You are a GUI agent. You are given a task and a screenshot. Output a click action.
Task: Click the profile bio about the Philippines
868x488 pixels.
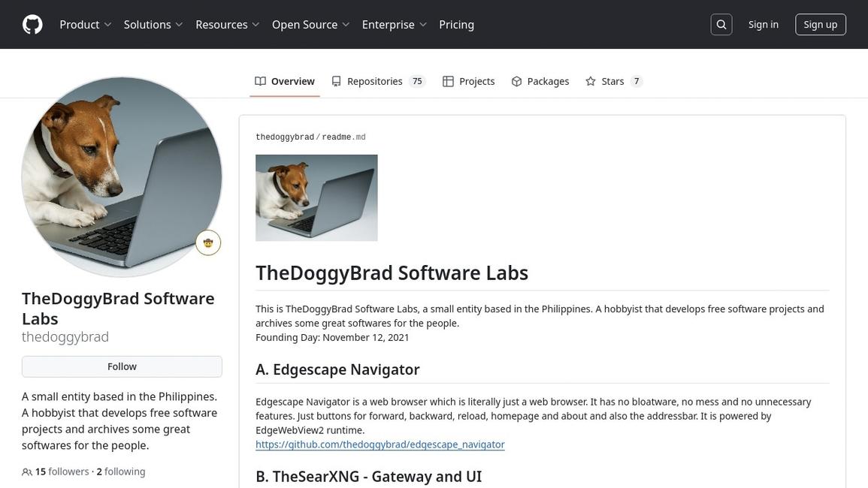point(119,421)
